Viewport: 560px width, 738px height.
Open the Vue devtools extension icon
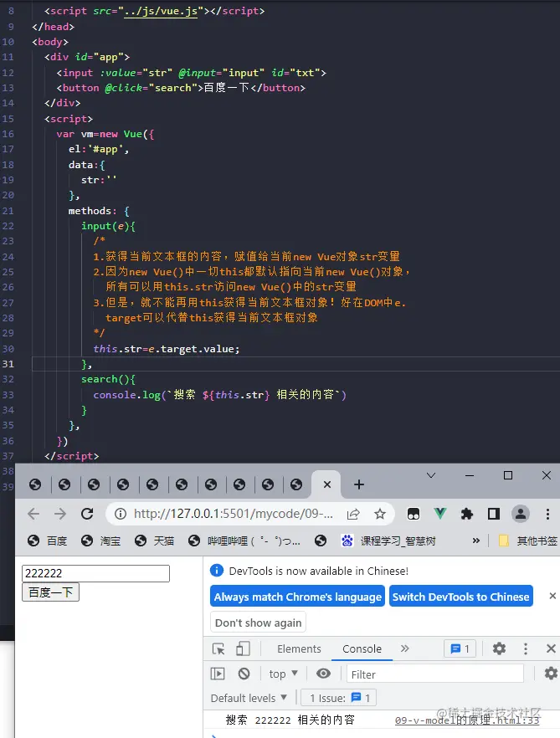(440, 514)
